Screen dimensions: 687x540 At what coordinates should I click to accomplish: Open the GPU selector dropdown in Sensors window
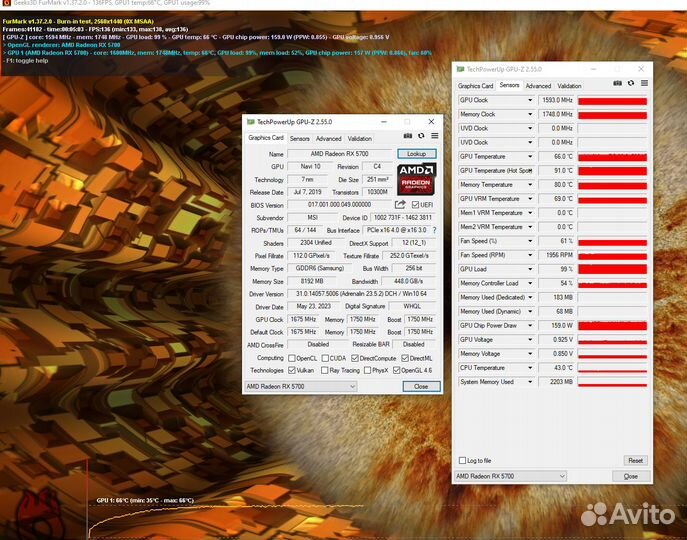point(510,476)
